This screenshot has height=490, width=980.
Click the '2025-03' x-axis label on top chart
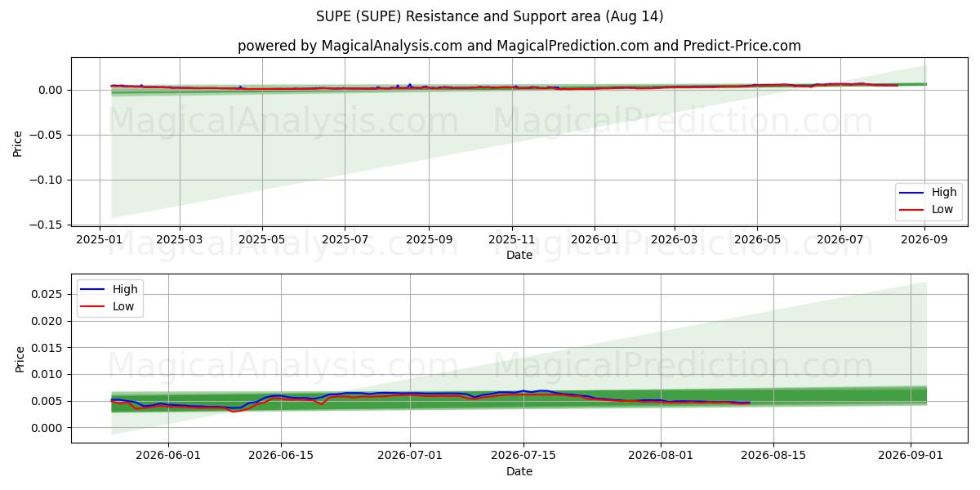click(x=179, y=241)
